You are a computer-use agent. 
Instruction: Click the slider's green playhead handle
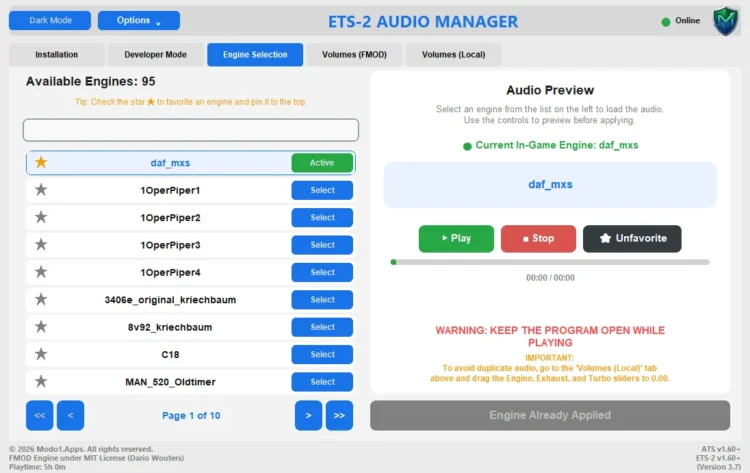coord(393,262)
